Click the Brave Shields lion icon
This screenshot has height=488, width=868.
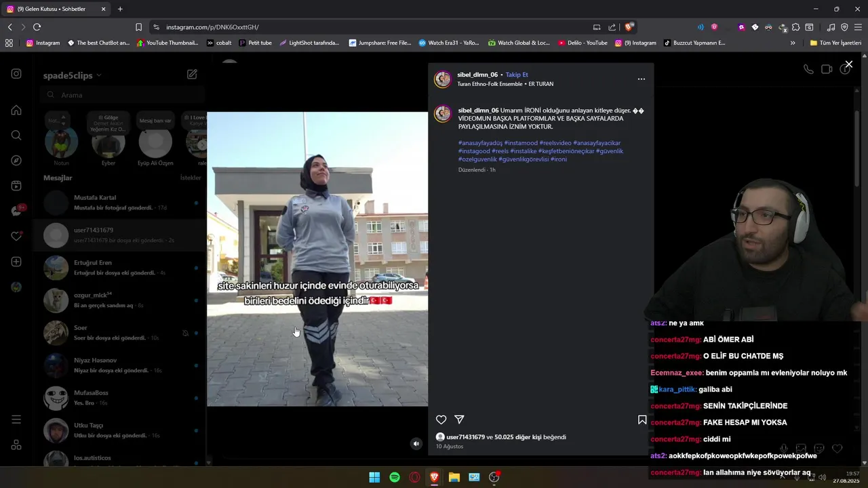click(x=629, y=27)
